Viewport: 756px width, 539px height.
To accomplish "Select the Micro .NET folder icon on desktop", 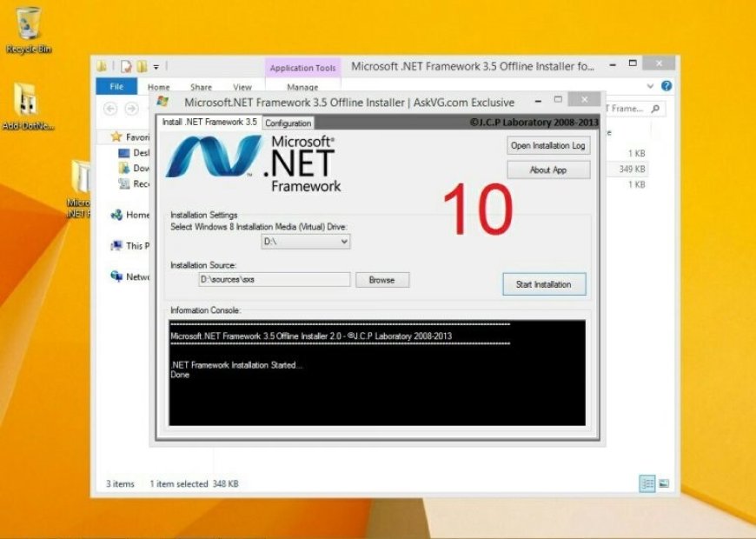I will coord(80,188).
